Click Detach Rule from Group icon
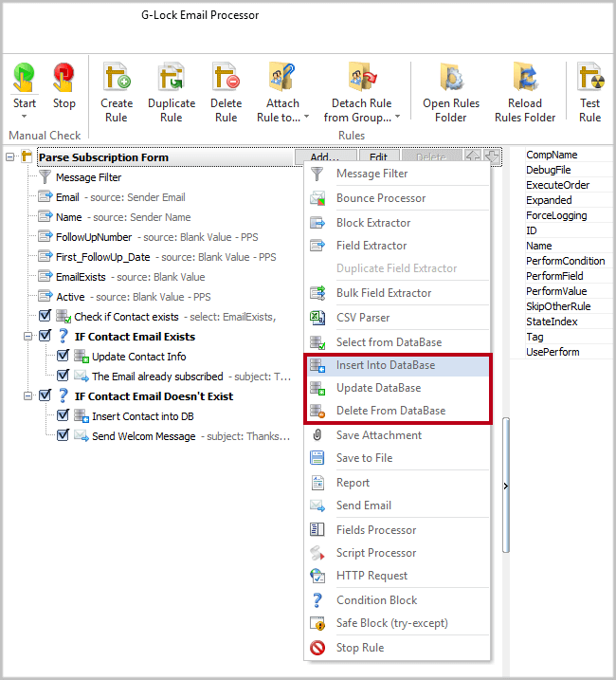The height and width of the screenshot is (680, 616). pyautogui.click(x=361, y=76)
